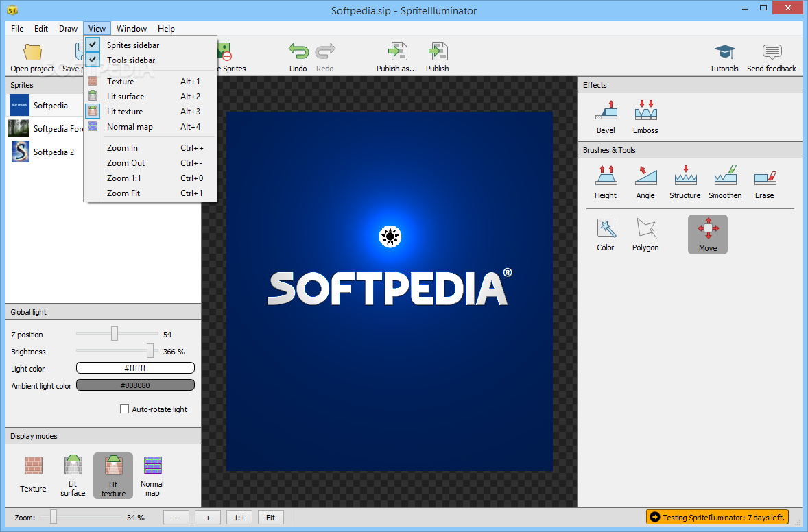Choose Zoom Fit from View menu

click(150, 193)
